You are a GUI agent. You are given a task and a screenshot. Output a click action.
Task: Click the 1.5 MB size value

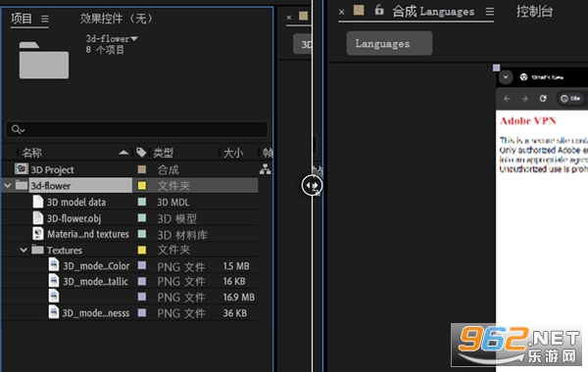[x=236, y=266]
